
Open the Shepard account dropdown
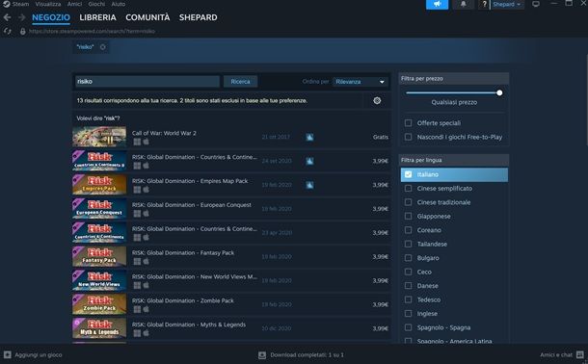coord(507,4)
